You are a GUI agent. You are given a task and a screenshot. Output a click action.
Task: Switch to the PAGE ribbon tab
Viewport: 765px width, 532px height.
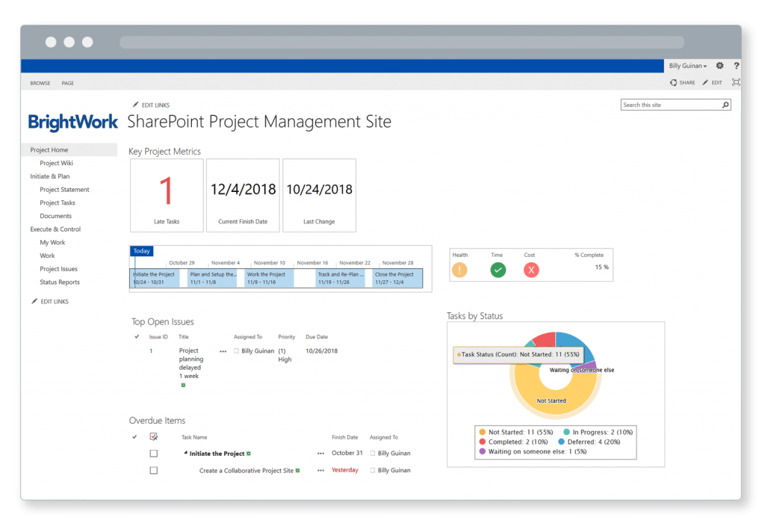point(67,83)
